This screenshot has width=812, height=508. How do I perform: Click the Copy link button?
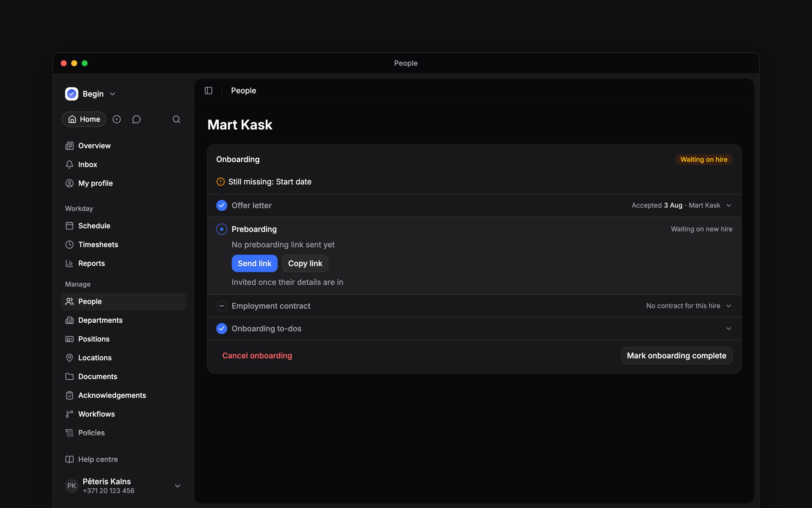(x=305, y=263)
